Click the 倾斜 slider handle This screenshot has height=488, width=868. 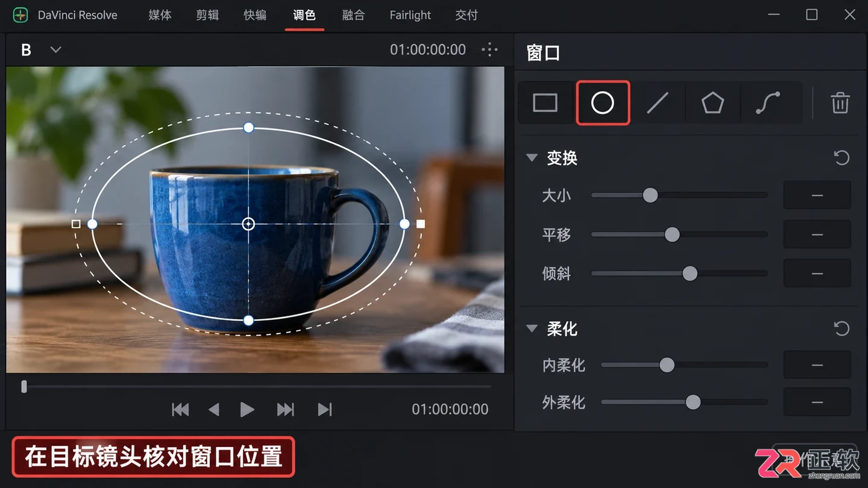(x=690, y=274)
